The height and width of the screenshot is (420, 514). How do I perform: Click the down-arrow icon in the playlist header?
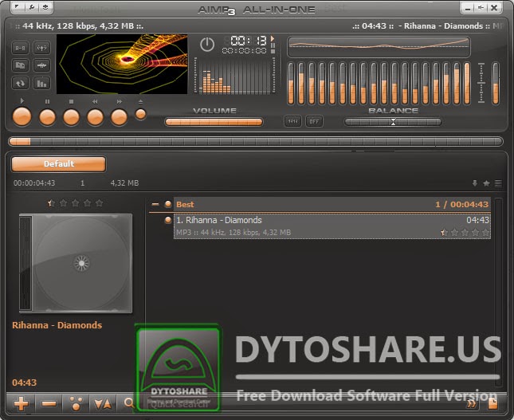[x=475, y=183]
